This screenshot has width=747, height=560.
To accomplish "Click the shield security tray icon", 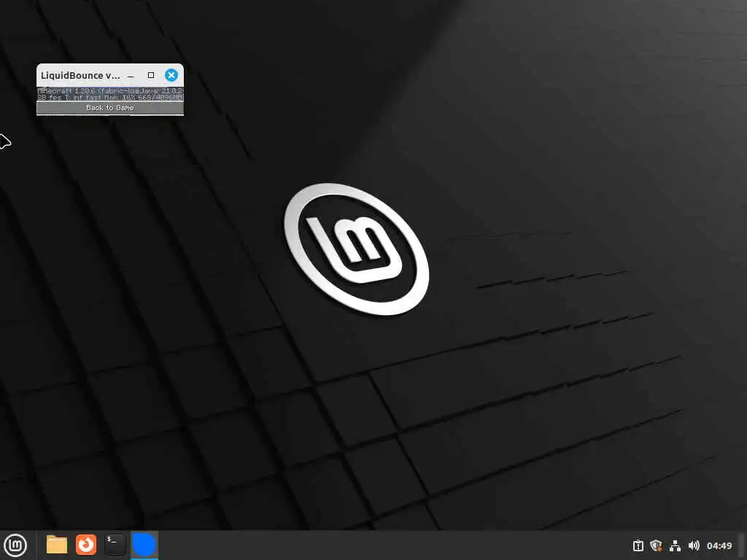I will [656, 545].
